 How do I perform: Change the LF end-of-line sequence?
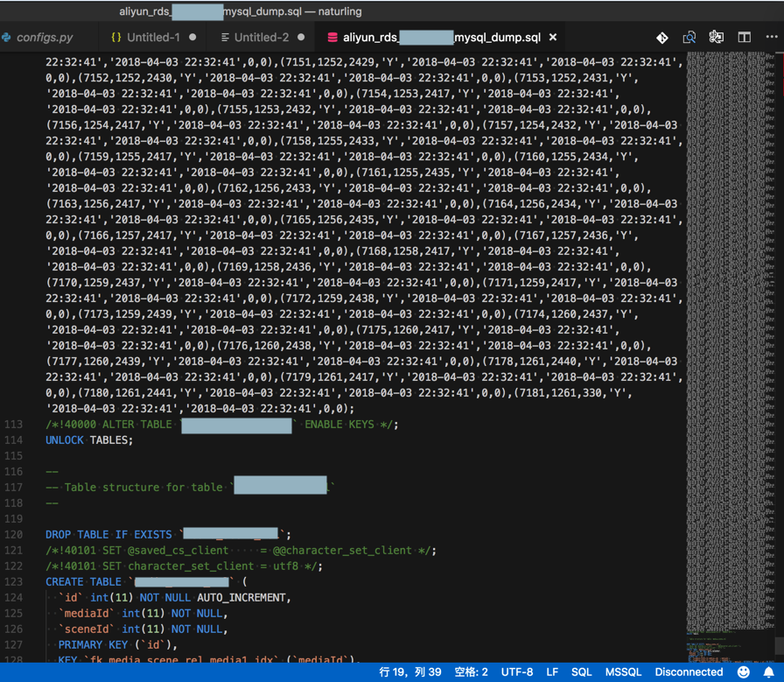pyautogui.click(x=552, y=672)
